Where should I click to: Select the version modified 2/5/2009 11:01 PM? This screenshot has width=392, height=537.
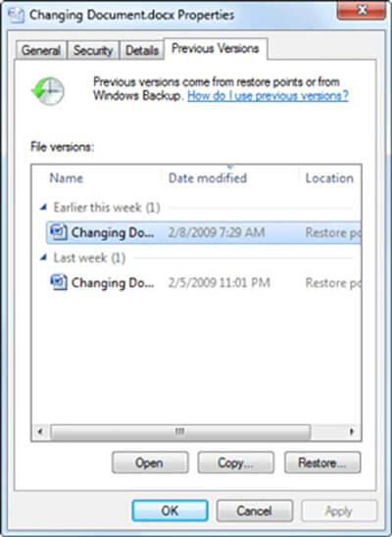coord(204,282)
